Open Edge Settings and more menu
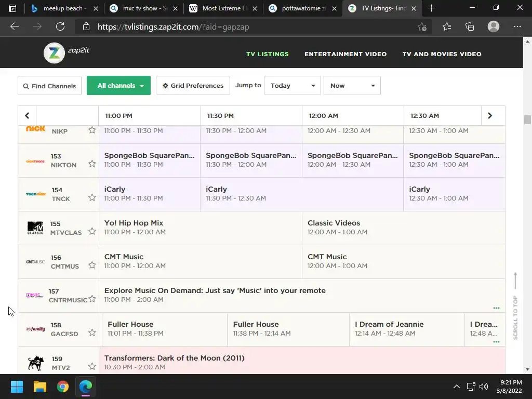 [517, 26]
